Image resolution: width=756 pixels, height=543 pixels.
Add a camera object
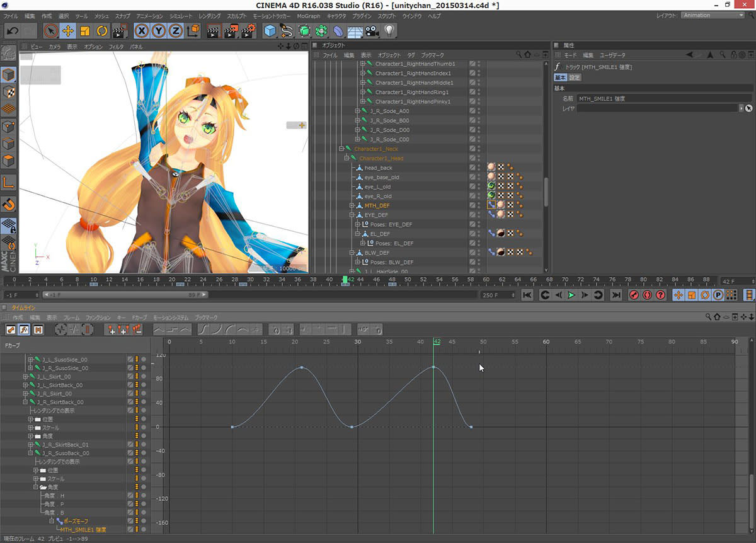(373, 30)
